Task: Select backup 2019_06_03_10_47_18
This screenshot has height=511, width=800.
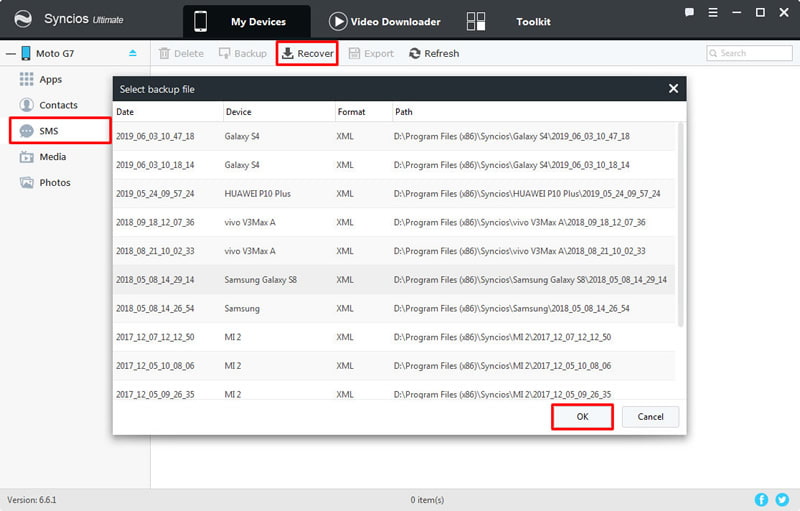Action: point(394,136)
